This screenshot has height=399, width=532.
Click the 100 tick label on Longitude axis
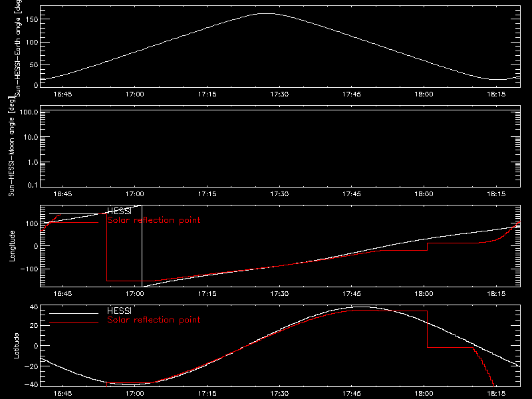coord(32,223)
